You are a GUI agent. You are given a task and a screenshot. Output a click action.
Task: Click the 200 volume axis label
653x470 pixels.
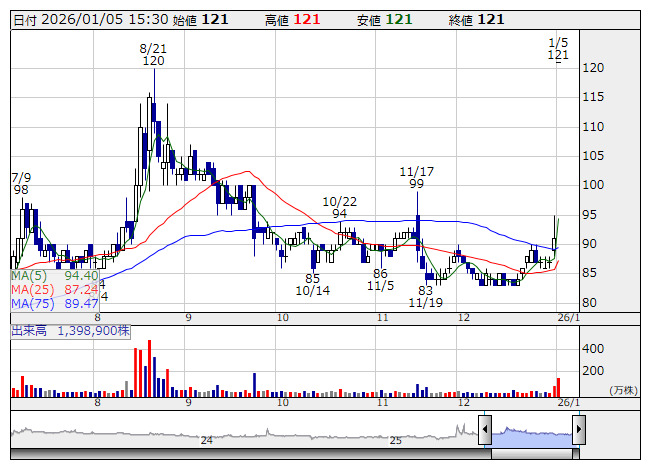click(593, 371)
